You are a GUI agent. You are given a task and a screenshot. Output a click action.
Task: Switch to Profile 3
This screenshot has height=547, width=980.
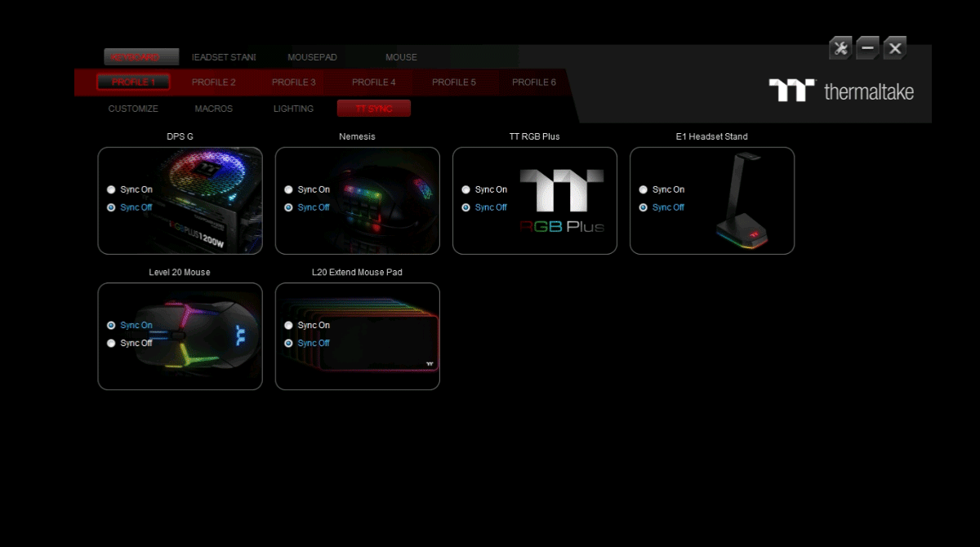point(294,82)
